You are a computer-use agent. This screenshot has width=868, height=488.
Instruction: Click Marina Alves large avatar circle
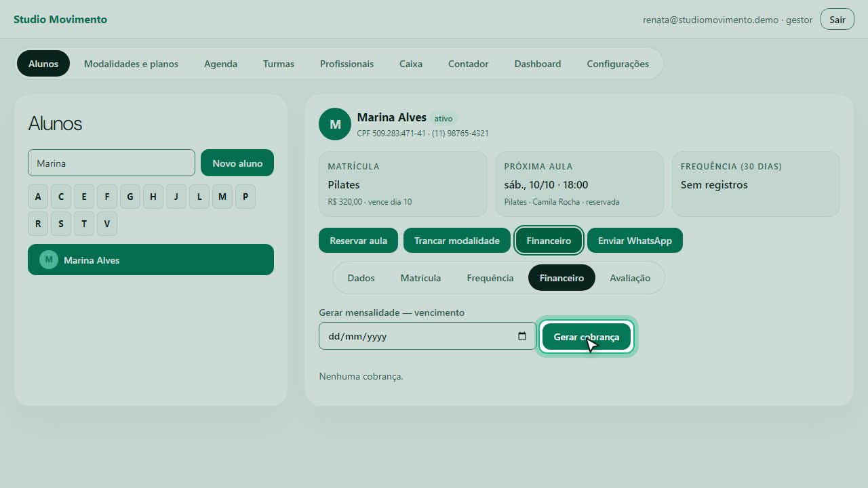click(x=335, y=124)
